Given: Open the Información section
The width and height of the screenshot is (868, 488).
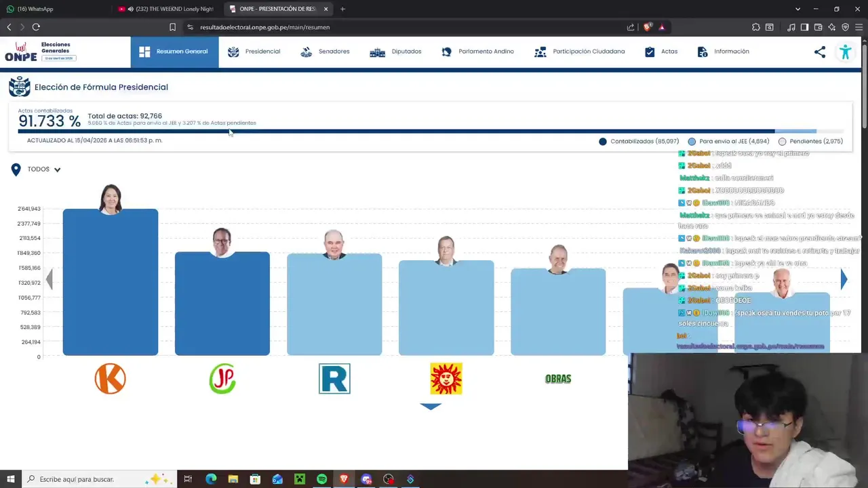Looking at the screenshot, I should 723,52.
